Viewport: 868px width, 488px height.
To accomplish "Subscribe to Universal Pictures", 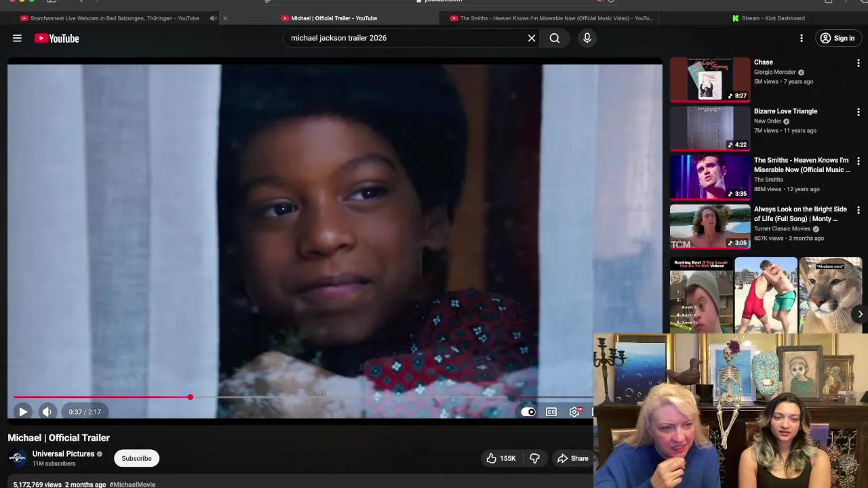I will (136, 458).
